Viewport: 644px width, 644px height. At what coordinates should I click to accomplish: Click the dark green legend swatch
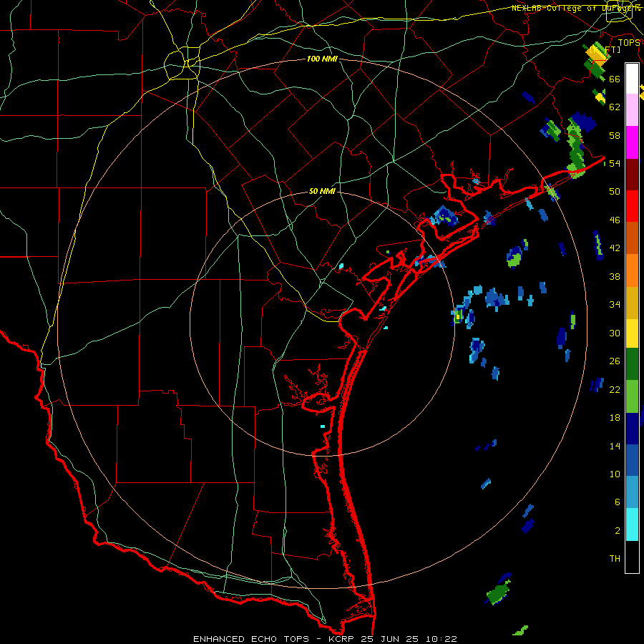click(632, 364)
